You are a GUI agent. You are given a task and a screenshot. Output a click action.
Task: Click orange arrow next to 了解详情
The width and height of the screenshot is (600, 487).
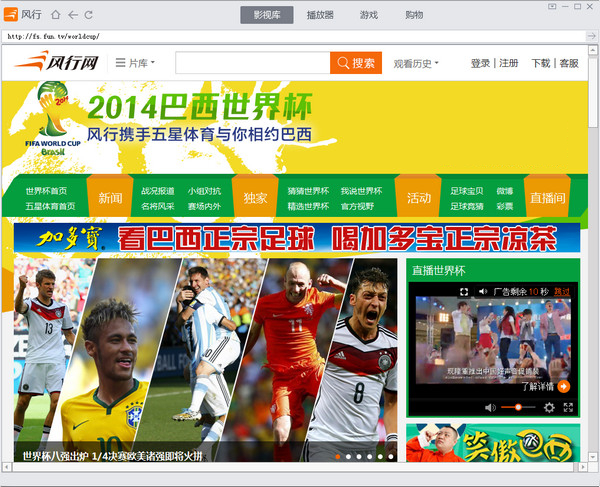click(563, 386)
